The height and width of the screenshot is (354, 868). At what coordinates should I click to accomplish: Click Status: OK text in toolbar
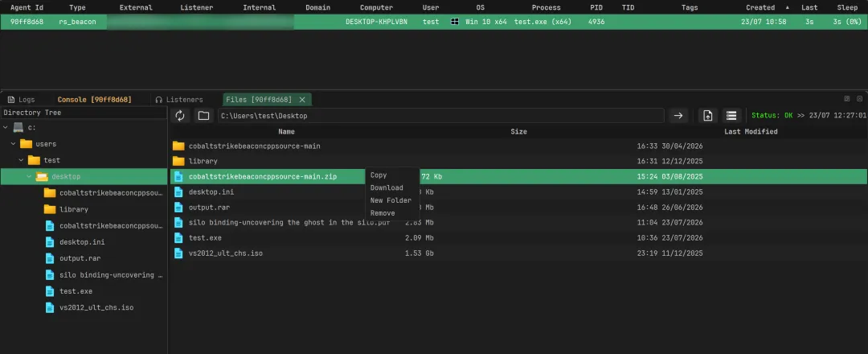(x=772, y=116)
